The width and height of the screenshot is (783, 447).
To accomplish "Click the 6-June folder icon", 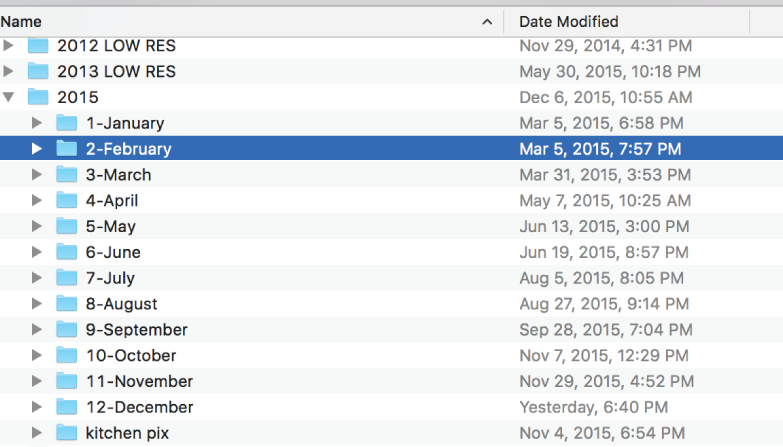I will click(66, 252).
